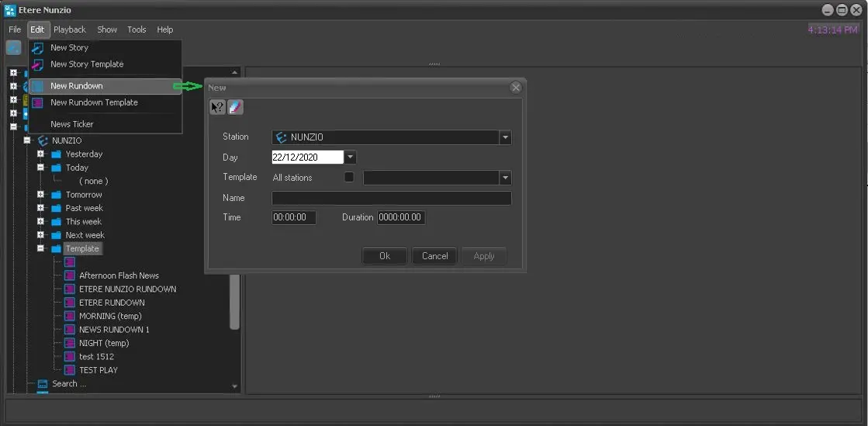Viewport: 868px width, 426px height.
Task: Collapse the Template folder node
Action: (41, 249)
